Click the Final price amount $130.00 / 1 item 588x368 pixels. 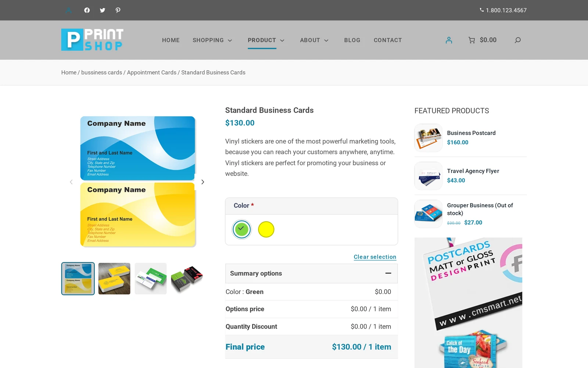[362, 347]
